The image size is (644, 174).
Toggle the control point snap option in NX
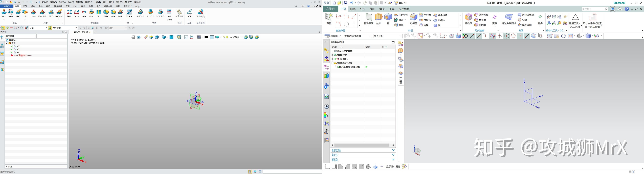485,36
